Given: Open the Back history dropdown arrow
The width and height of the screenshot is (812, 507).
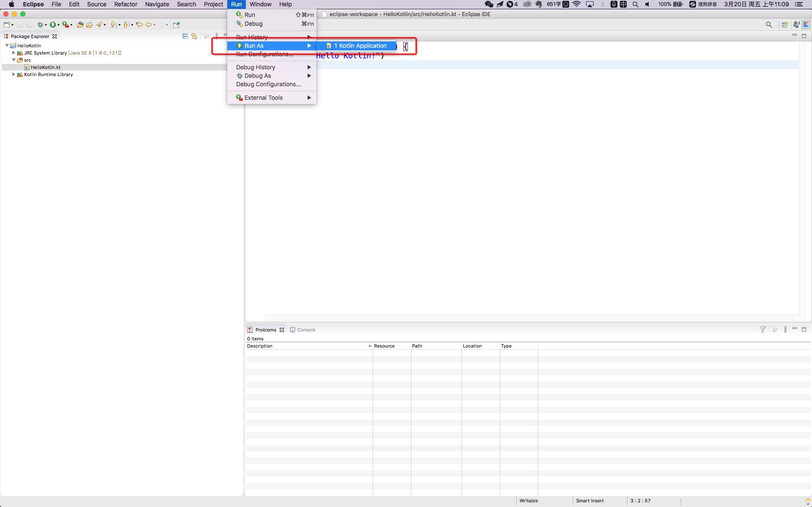Looking at the screenshot, I should pyautogui.click(x=154, y=25).
